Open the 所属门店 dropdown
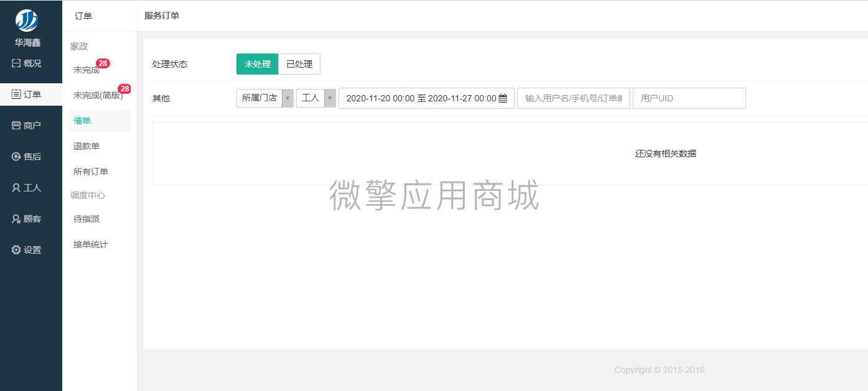The image size is (868, 391). click(x=265, y=98)
